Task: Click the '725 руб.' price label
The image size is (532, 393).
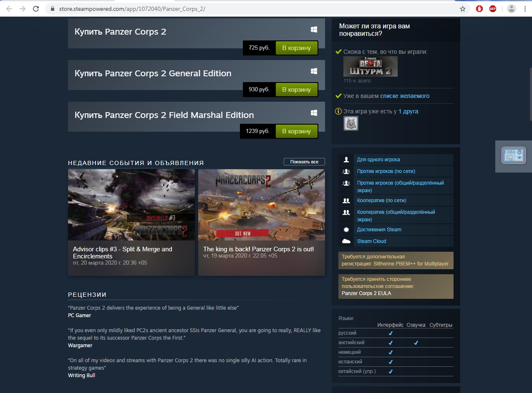Action: (x=259, y=48)
